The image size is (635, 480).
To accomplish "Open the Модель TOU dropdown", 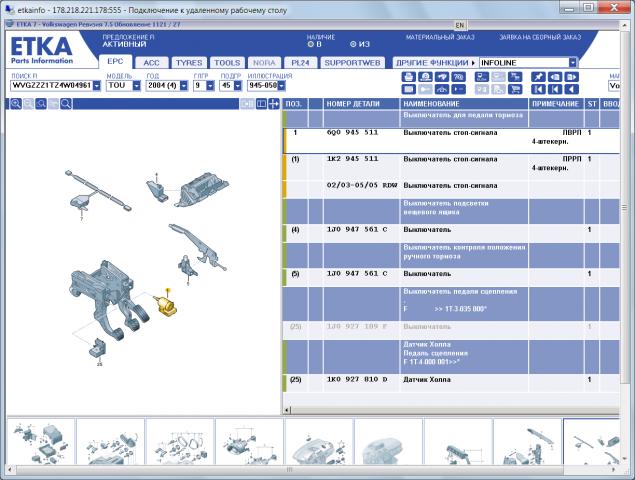I will (x=137, y=85).
